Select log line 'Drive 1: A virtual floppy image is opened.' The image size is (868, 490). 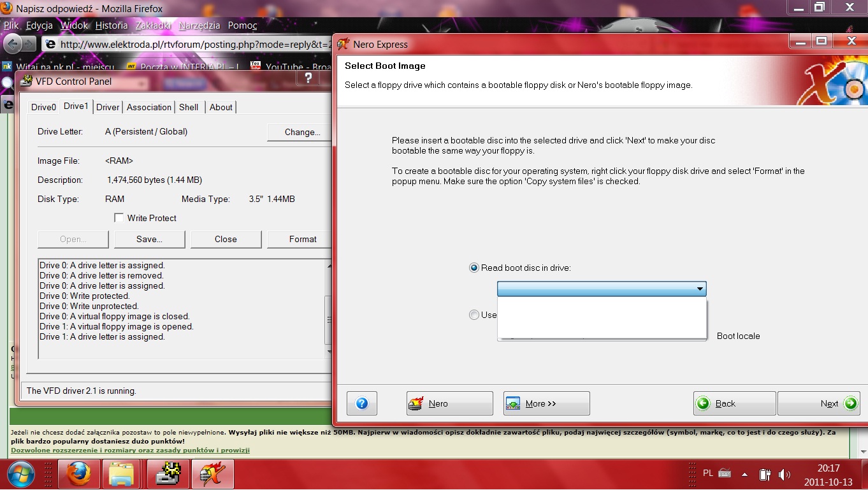(x=117, y=326)
